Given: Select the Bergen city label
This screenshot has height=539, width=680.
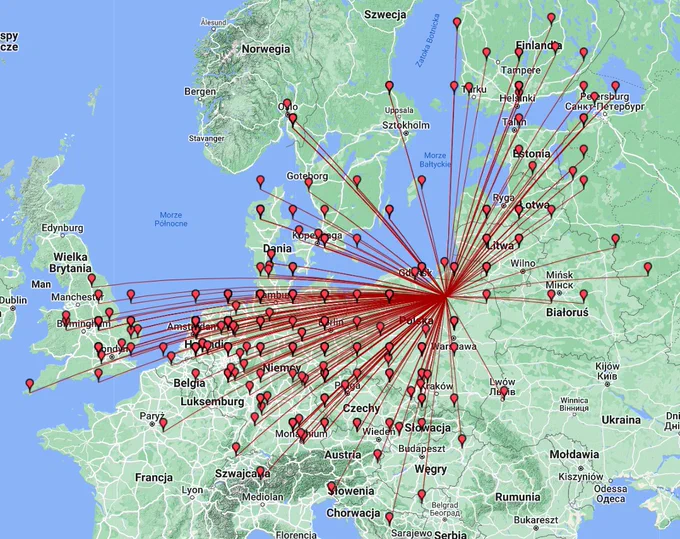Looking at the screenshot, I should pyautogui.click(x=199, y=91).
